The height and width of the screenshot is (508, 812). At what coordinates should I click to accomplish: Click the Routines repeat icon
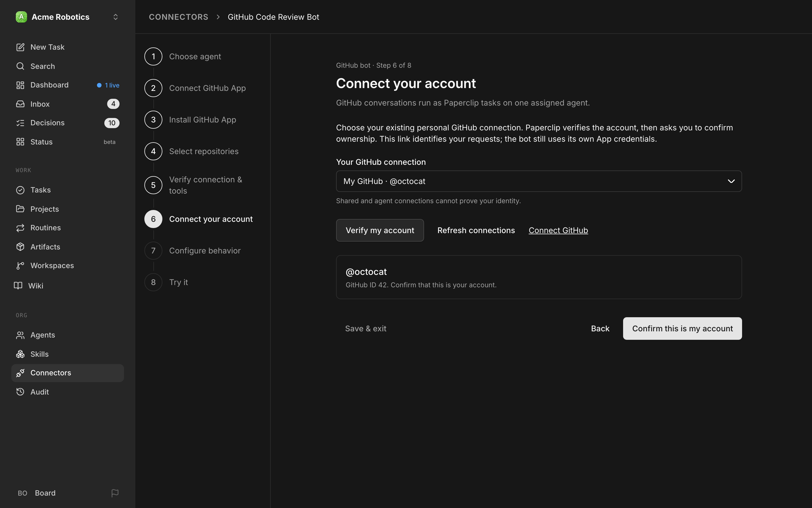pyautogui.click(x=20, y=228)
